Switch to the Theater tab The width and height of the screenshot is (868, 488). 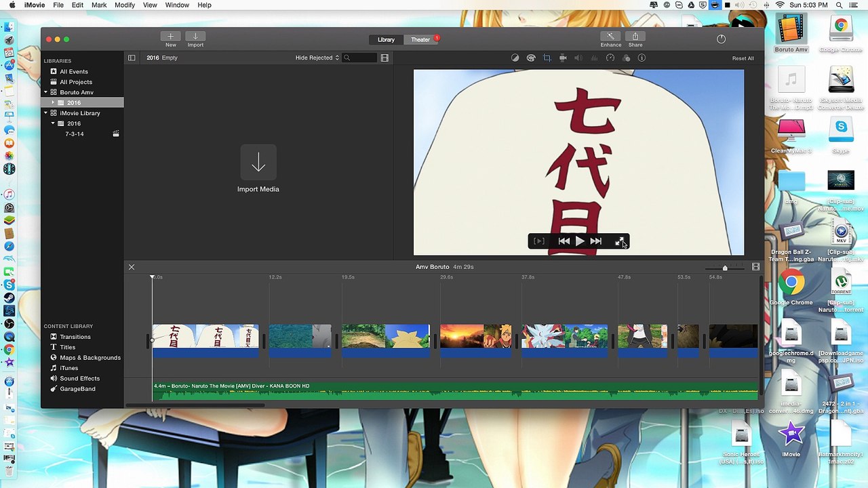point(420,40)
